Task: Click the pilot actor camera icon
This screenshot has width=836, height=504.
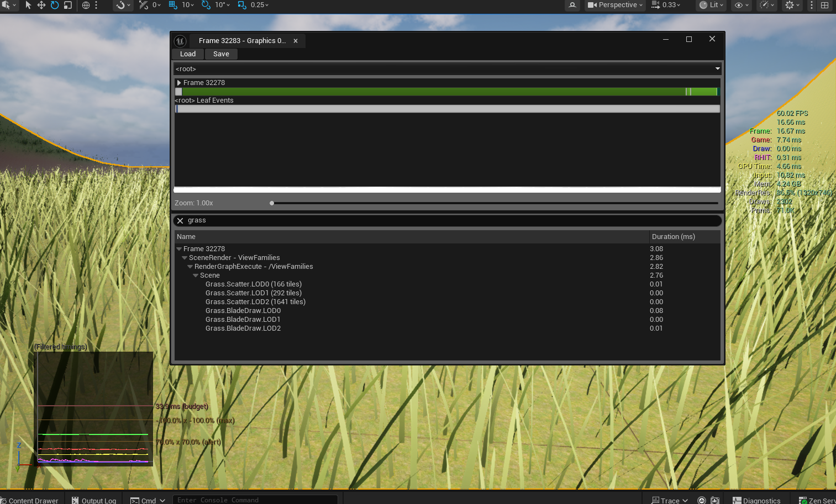Action: [572, 5]
